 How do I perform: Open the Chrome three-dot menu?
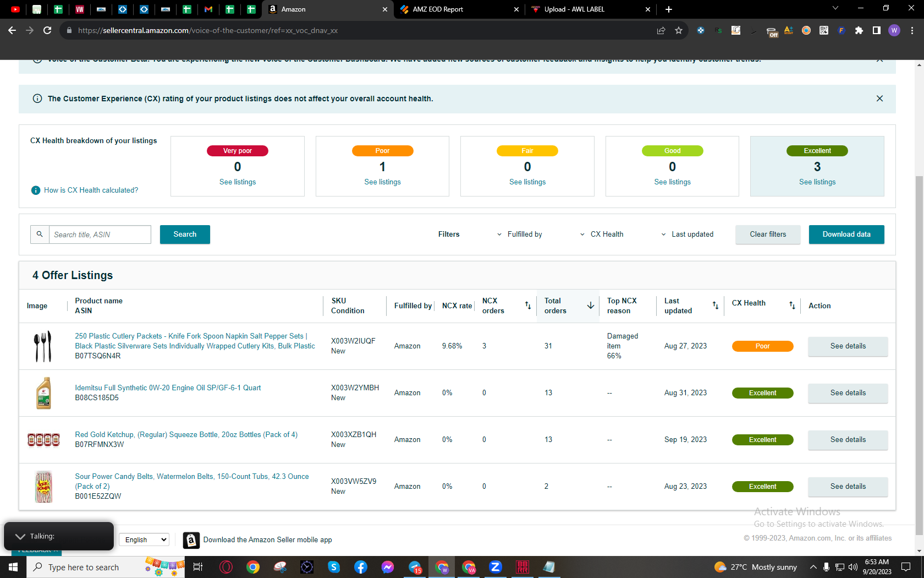pyautogui.click(x=912, y=30)
